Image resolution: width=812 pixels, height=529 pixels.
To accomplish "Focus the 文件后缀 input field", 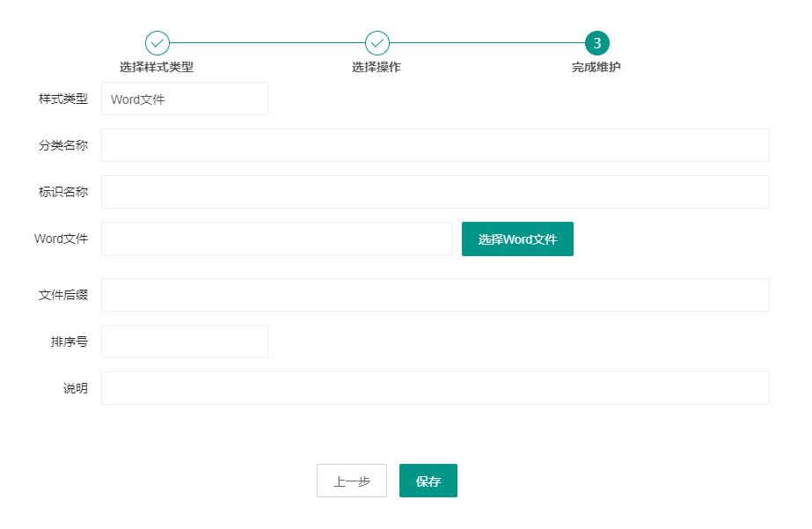I will (435, 295).
